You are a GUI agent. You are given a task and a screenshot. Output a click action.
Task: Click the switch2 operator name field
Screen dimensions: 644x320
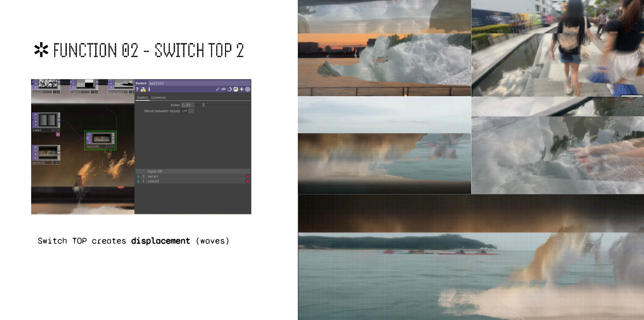pyautogui.click(x=175, y=83)
